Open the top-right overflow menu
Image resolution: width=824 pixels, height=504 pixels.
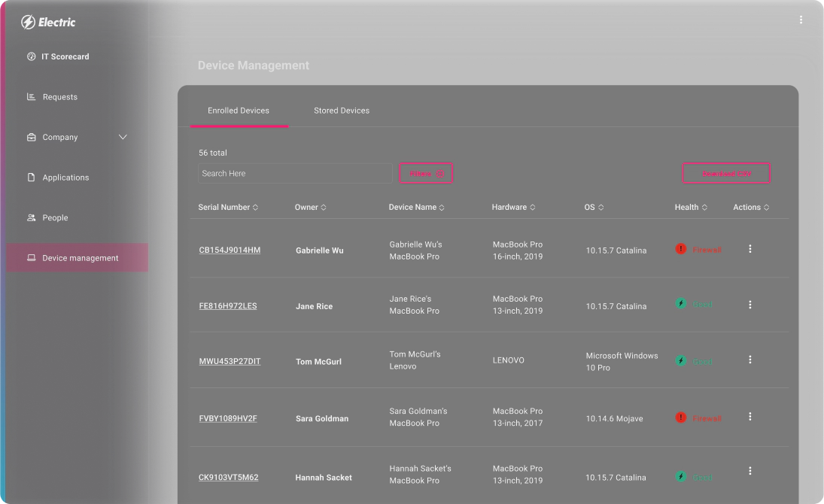click(x=801, y=20)
